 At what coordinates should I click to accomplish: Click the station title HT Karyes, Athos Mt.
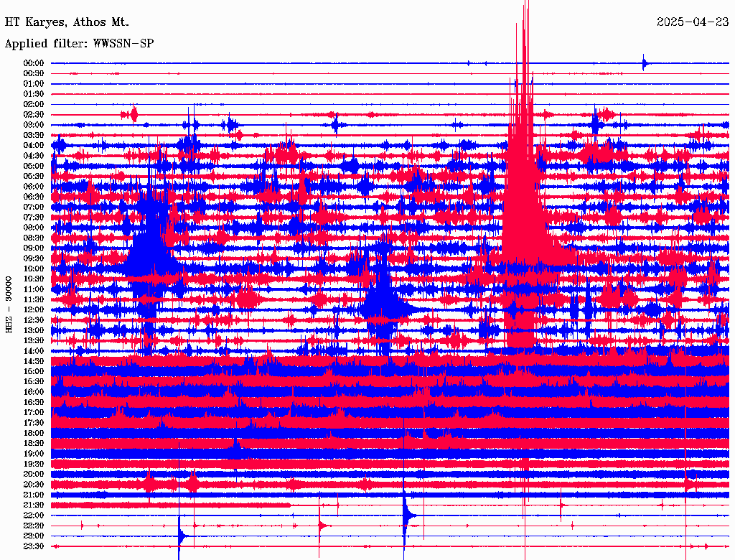pyautogui.click(x=67, y=22)
